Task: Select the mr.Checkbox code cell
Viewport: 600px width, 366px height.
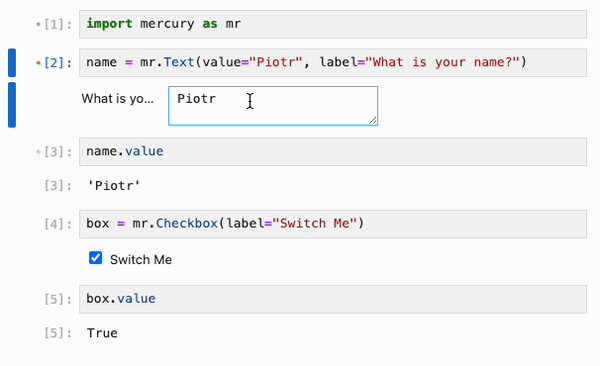Action: [x=333, y=224]
